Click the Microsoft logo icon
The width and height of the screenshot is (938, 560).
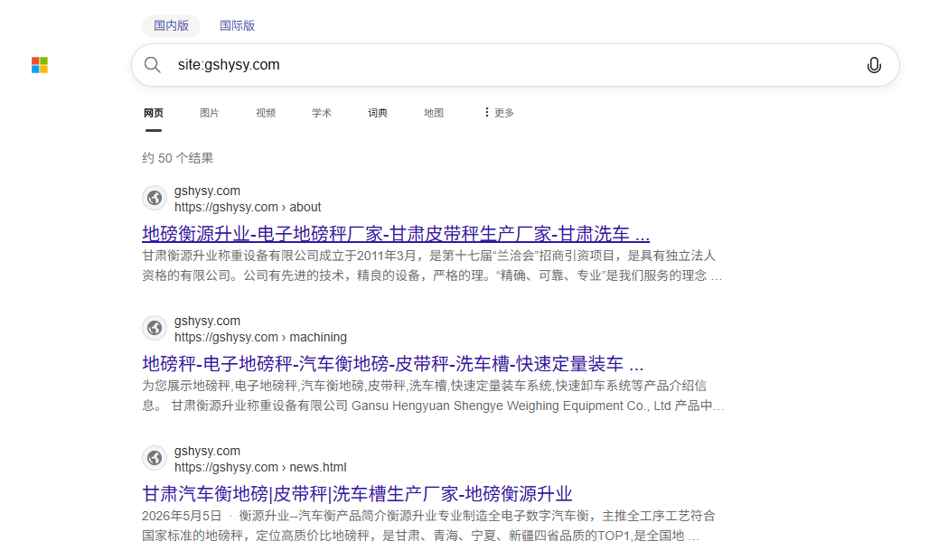tap(40, 64)
